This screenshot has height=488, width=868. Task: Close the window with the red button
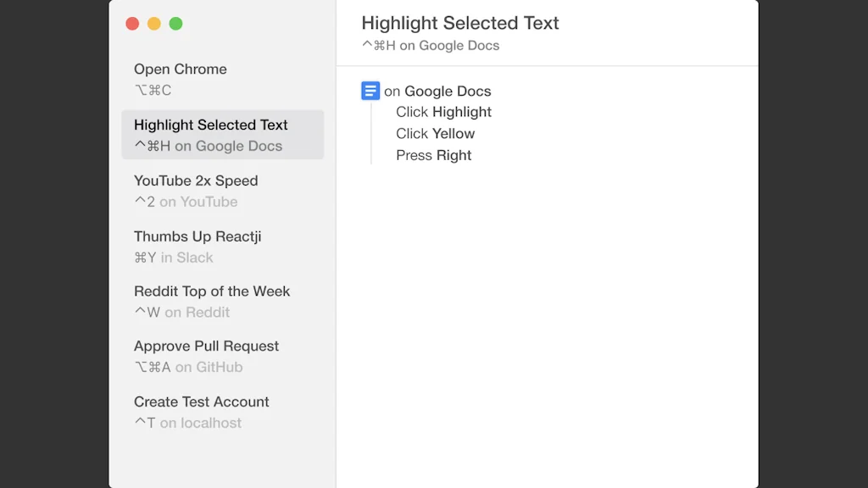(132, 24)
